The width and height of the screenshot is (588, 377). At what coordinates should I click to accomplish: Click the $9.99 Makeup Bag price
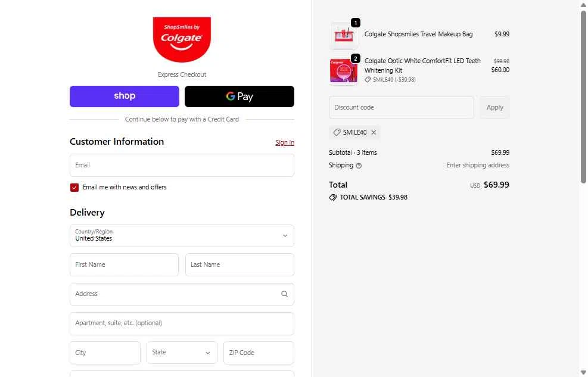[502, 34]
